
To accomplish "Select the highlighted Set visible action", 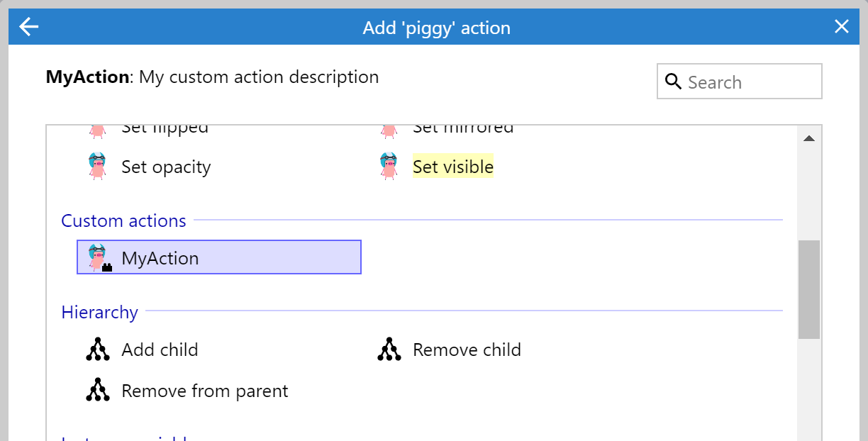I will [x=453, y=166].
